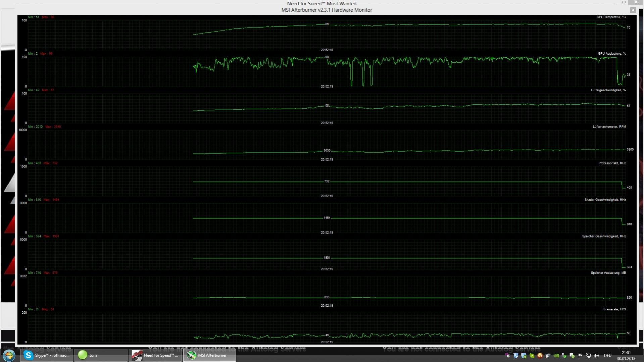
Task: Click the green checkmark tray icon
Action: click(532, 356)
